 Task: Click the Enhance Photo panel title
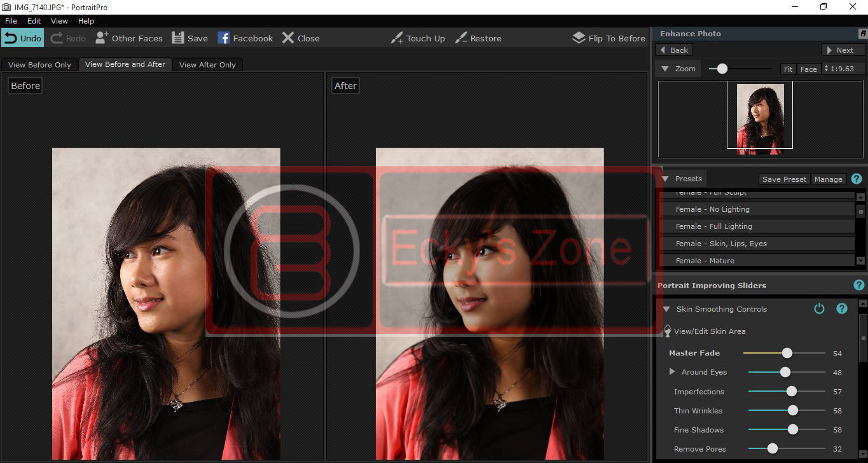[x=691, y=34]
